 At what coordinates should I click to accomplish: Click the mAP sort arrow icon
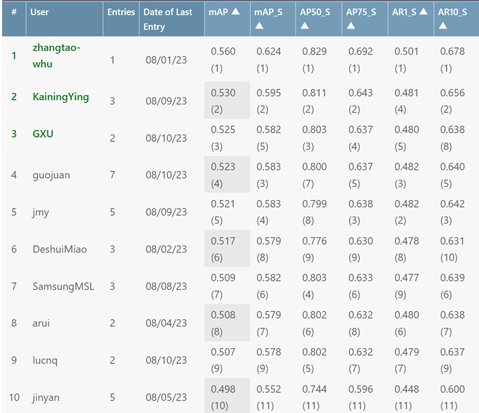pyautogui.click(x=235, y=12)
